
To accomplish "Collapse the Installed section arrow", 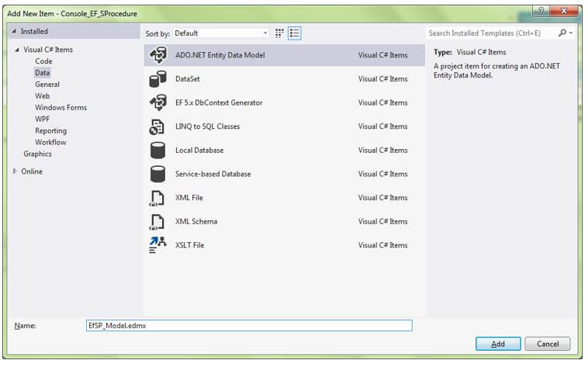I will [x=14, y=32].
